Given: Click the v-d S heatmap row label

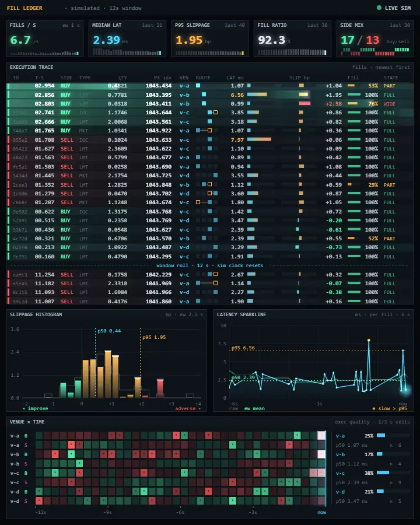Looking at the screenshot, I should (19, 501).
